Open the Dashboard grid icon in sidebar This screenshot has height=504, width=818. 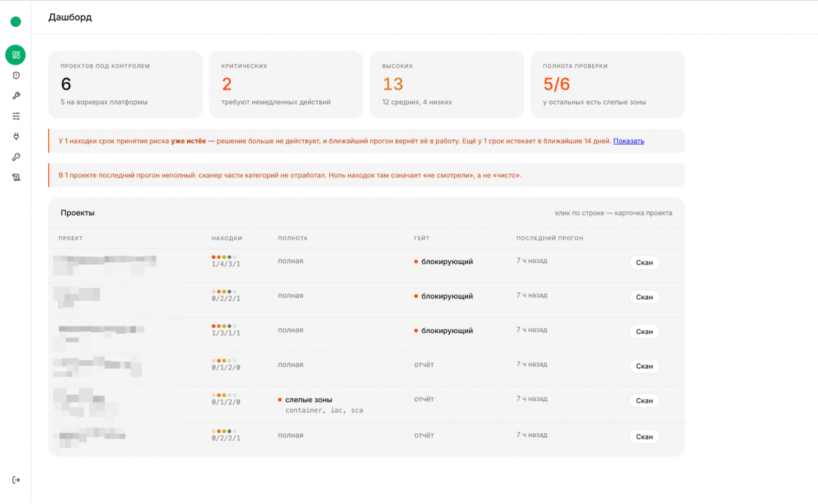point(16,55)
